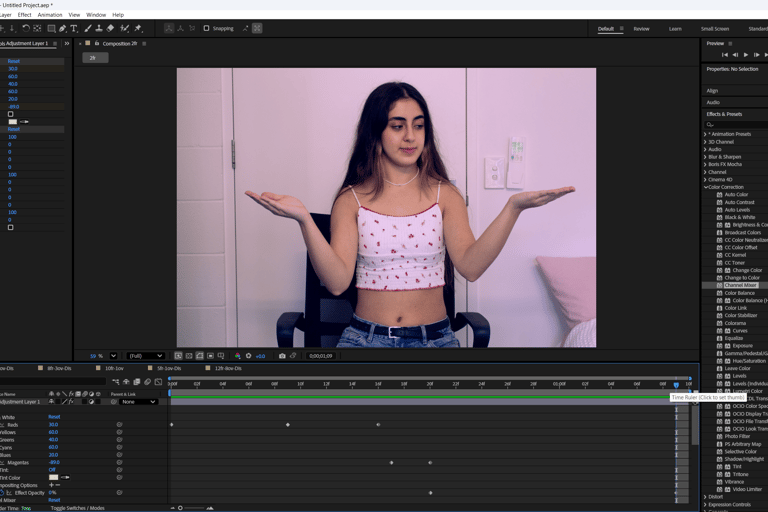This screenshot has height=512, width=768.
Task: Expand the Animation Presets folder
Action: coord(705,134)
